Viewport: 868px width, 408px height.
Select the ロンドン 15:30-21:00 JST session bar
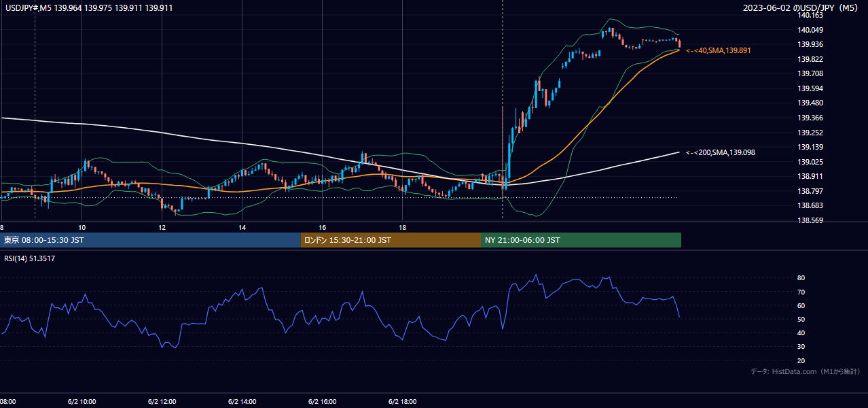(x=391, y=240)
